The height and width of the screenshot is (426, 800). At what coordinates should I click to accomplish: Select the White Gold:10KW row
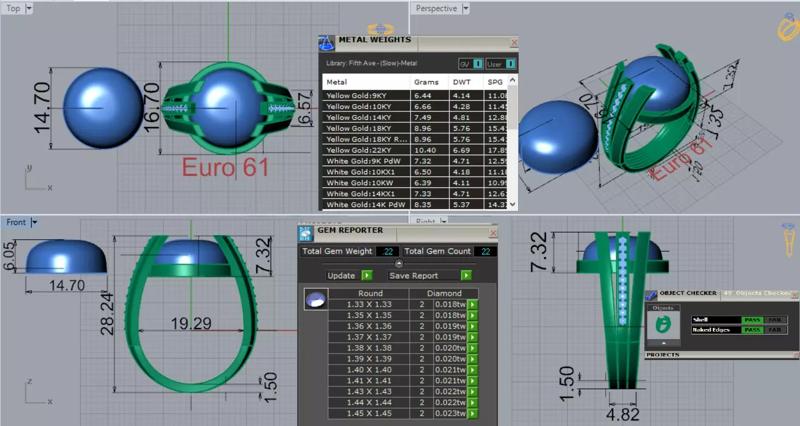(415, 183)
